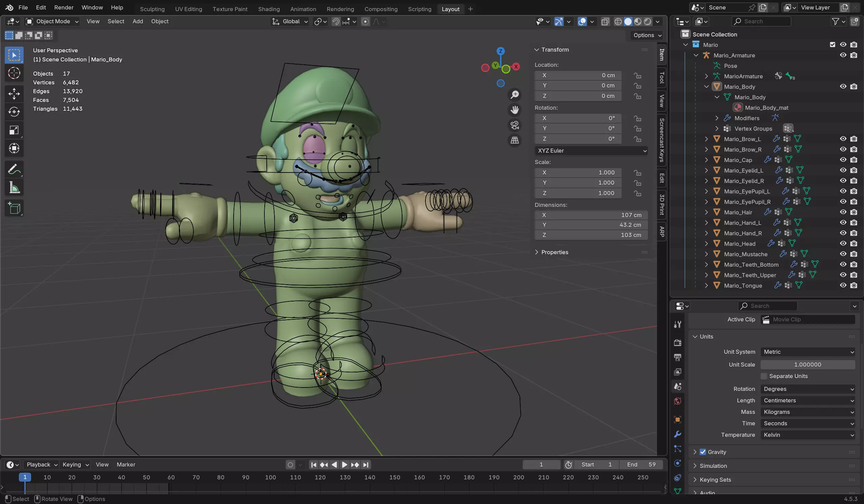Expand the Mario_Head tree item
The height and width of the screenshot is (504, 864).
pos(706,244)
